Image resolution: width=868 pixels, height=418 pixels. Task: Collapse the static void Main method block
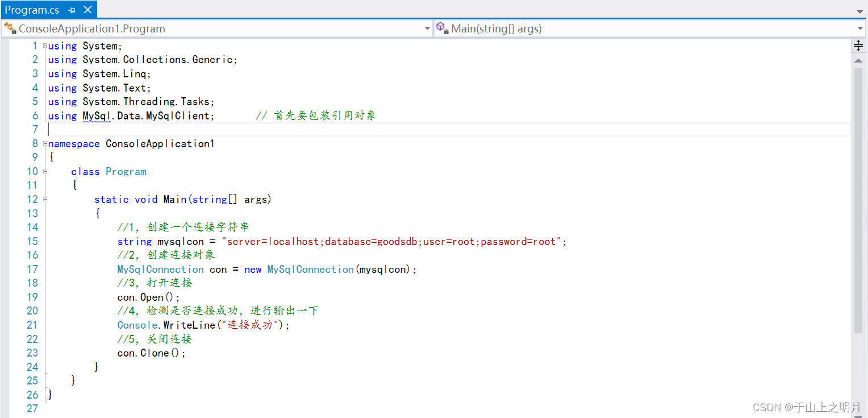(x=45, y=199)
